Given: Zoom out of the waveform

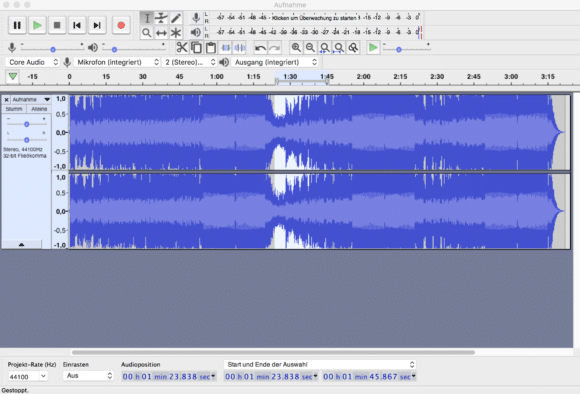Looking at the screenshot, I should click(x=310, y=47).
